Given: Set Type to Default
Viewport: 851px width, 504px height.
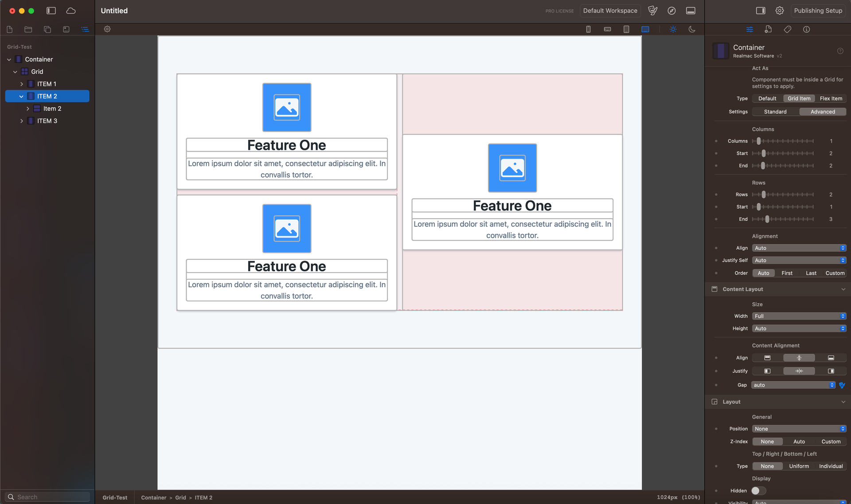Looking at the screenshot, I should coord(767,98).
